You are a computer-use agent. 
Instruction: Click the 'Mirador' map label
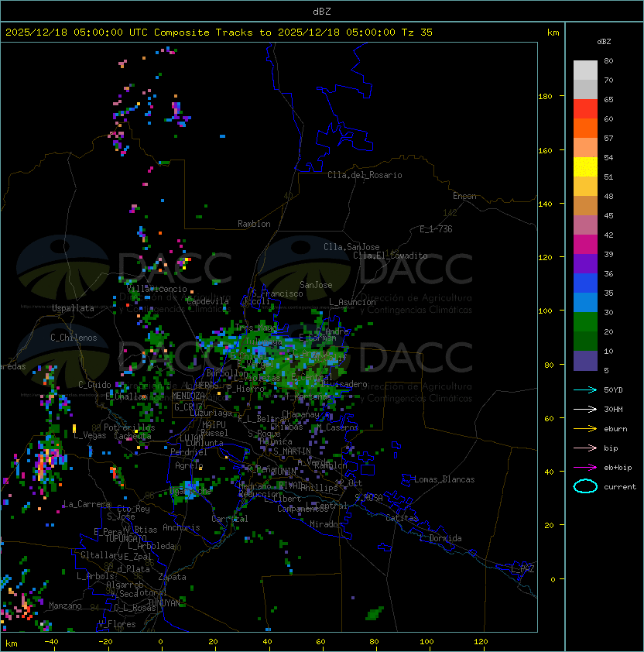click(x=327, y=524)
